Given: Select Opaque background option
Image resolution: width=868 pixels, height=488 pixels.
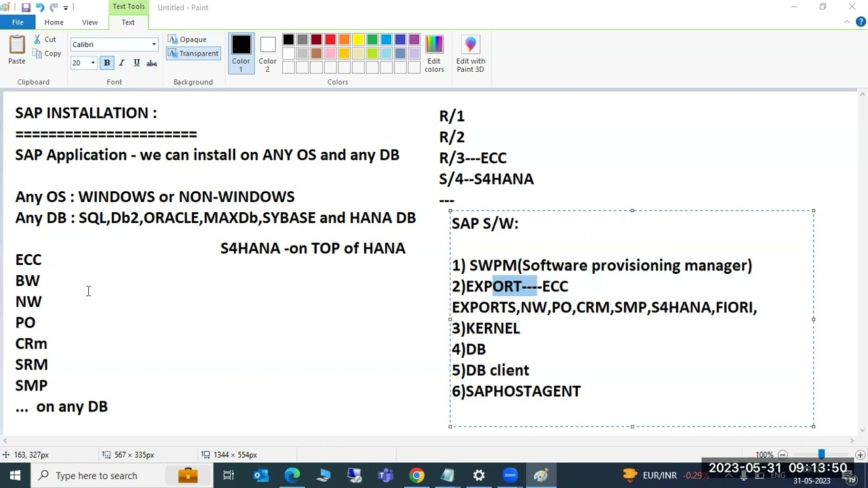Looking at the screenshot, I should click(187, 39).
